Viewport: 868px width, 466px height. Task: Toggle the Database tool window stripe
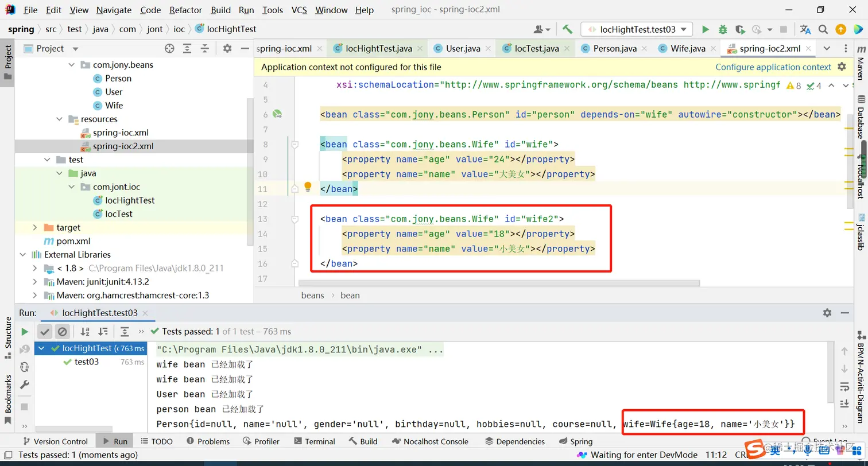pyautogui.click(x=861, y=118)
